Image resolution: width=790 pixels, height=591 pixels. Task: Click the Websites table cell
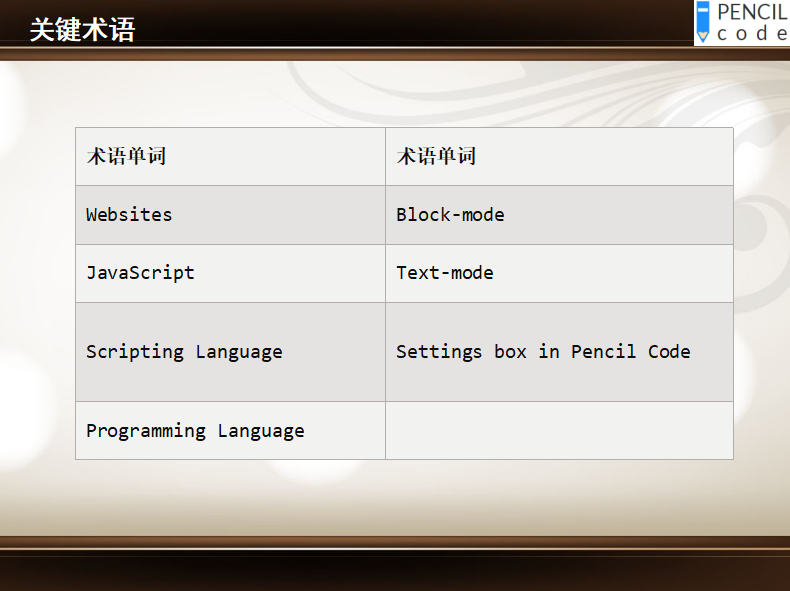230,215
